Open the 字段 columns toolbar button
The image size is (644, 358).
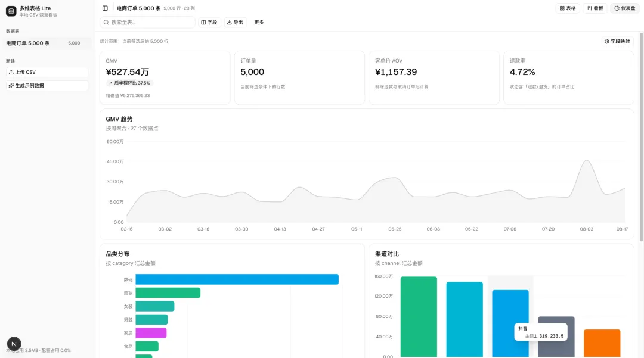click(x=209, y=23)
